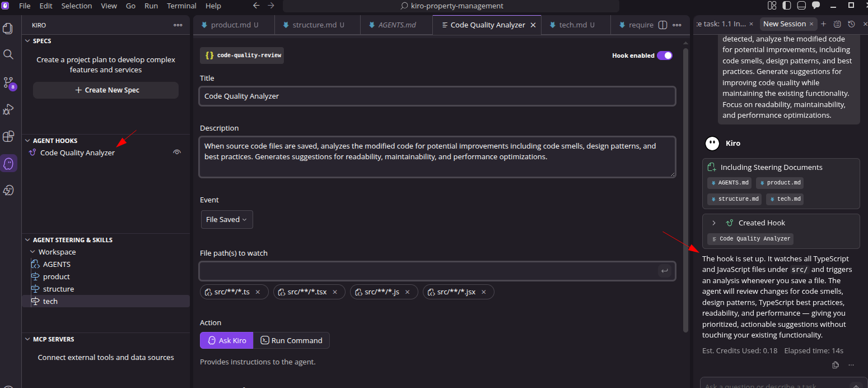
Task: Toggle the bottom panel layout icon
Action: (801, 6)
